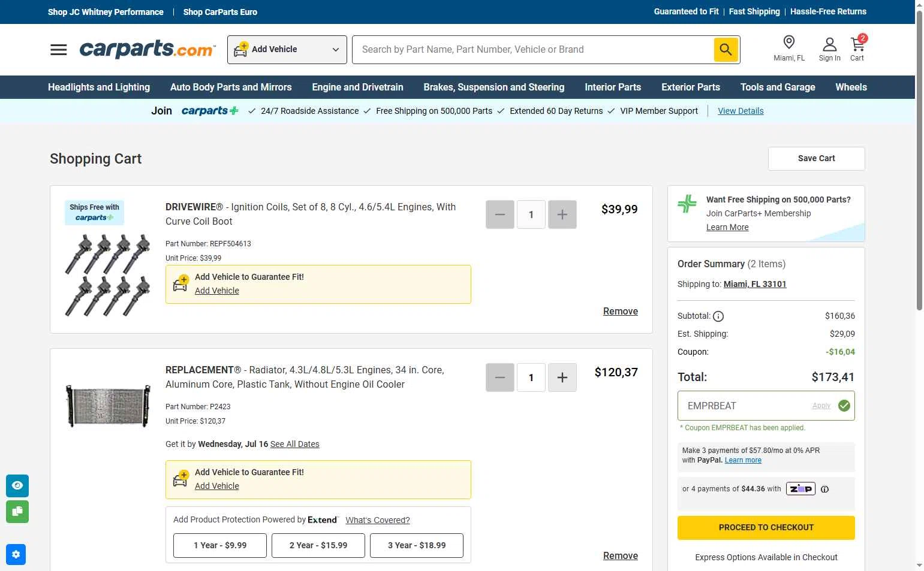Click radiator quantity field
Screen dimensions: 924x571
tap(531, 377)
